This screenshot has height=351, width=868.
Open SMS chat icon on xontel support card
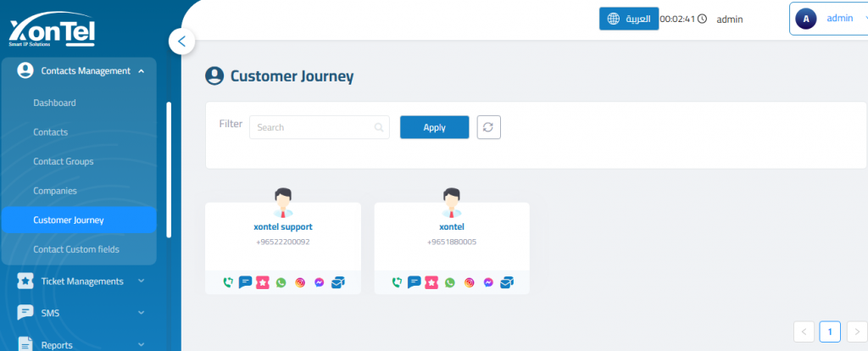245,282
